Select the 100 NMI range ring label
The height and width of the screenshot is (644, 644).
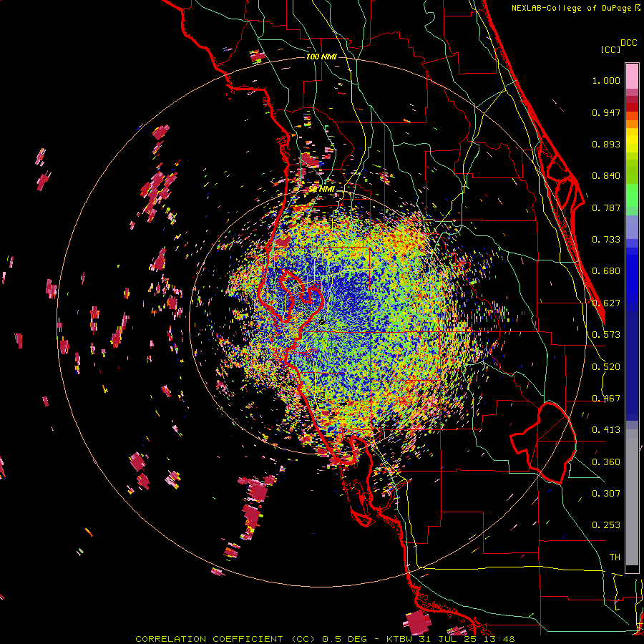(x=321, y=57)
